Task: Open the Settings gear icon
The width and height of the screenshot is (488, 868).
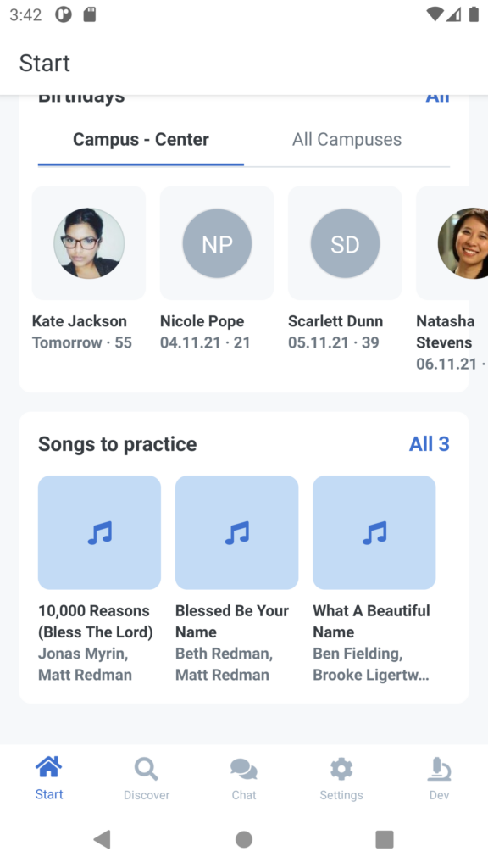Action: tap(341, 769)
